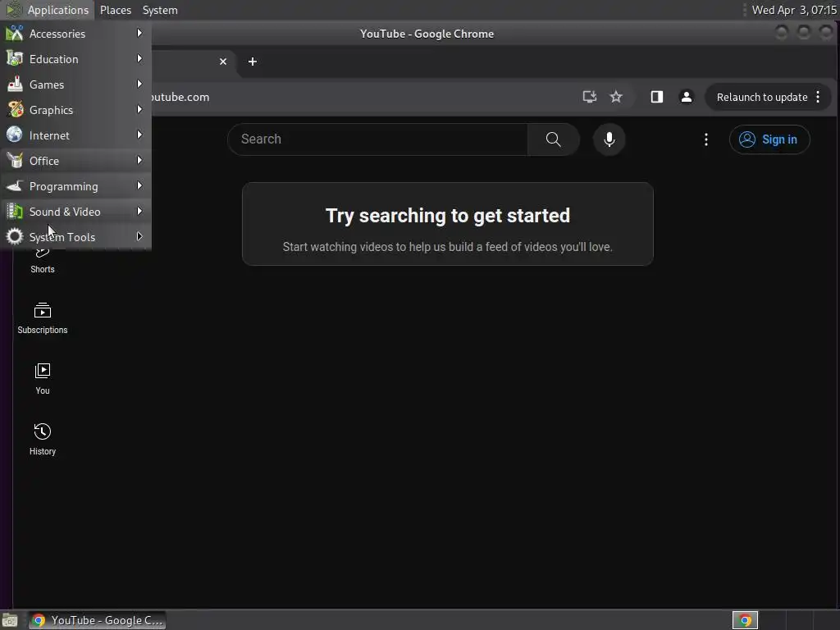Click the install app icon in address bar

point(589,97)
